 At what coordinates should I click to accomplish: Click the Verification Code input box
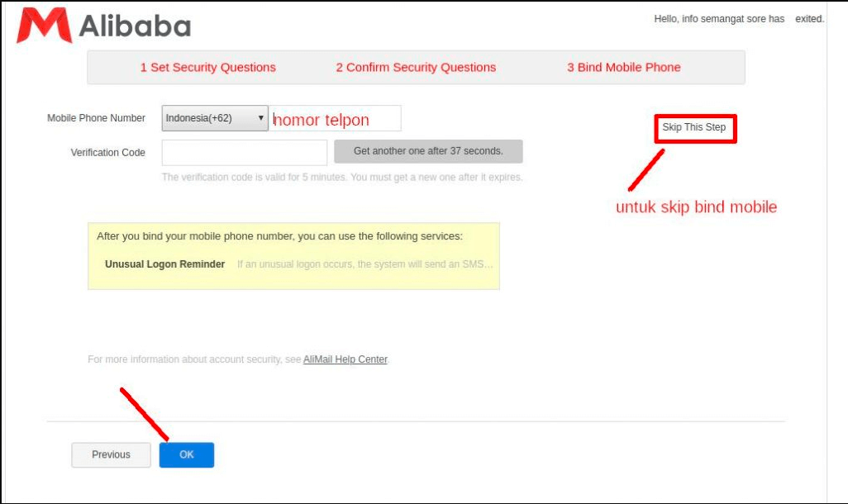pos(245,151)
